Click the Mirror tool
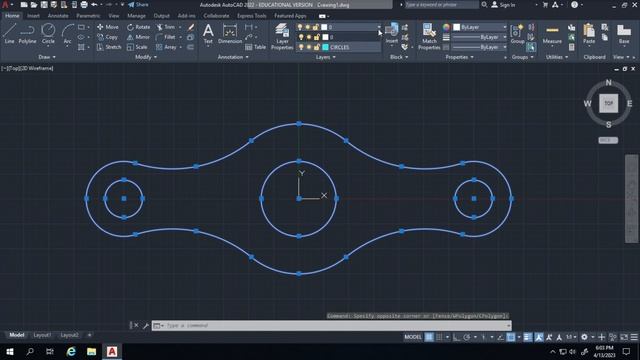The height and width of the screenshot is (360, 640). 138,37
